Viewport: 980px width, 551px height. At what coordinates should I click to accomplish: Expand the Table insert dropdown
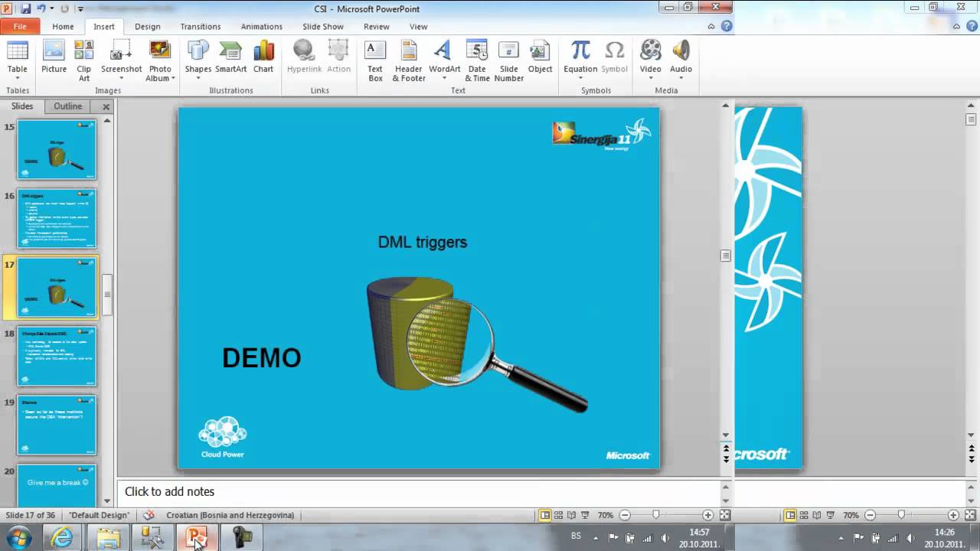pos(17,79)
